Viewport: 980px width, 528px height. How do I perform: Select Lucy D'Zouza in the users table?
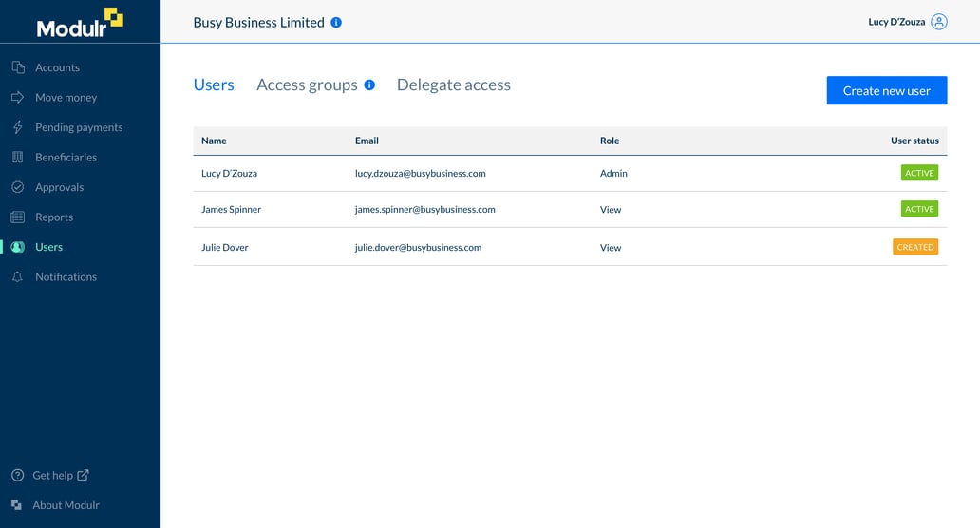229,174
